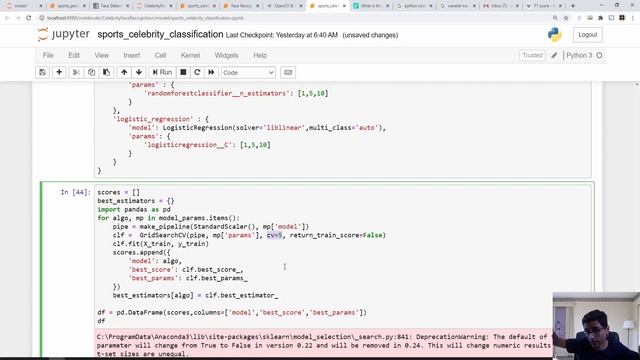Open the browser extensions puzzle icon
Image resolution: width=640 pixels, height=360 pixels.
click(600, 18)
